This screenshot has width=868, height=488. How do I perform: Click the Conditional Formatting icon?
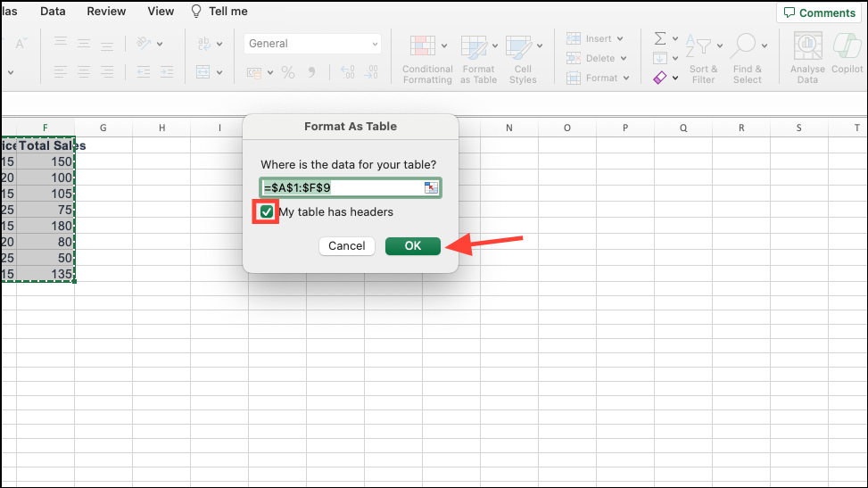point(422,46)
